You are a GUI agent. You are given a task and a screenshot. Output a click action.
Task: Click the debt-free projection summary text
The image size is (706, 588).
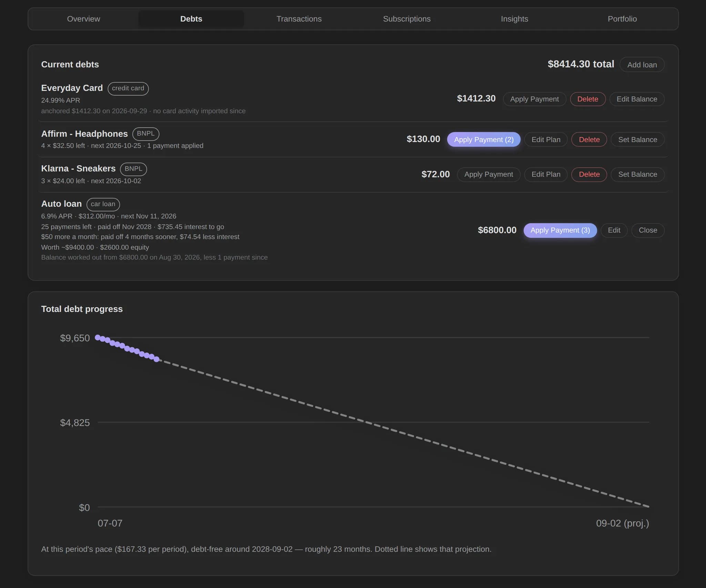tap(266, 549)
